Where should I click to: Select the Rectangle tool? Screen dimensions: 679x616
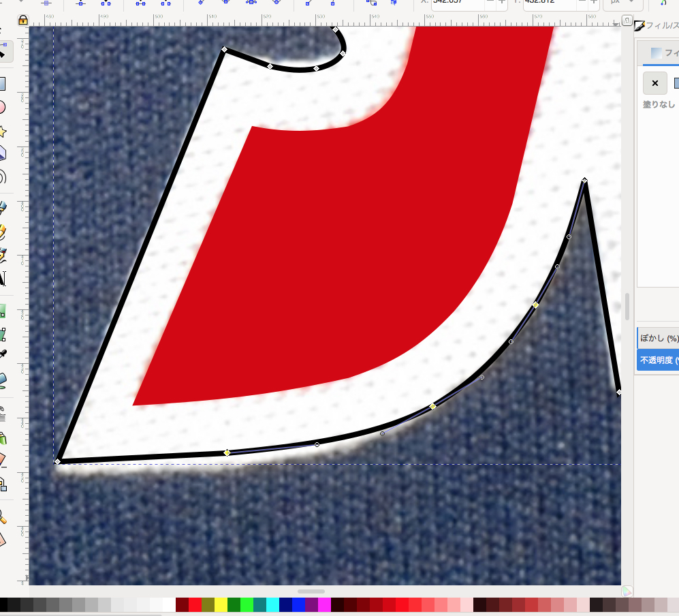point(2,83)
